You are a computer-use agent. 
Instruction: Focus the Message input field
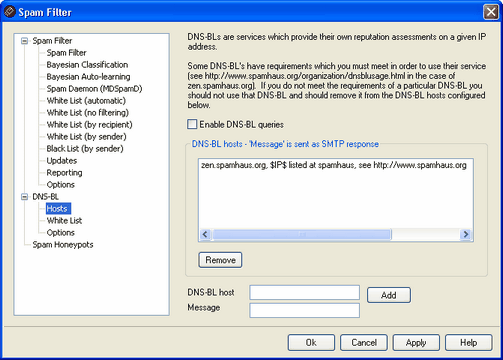pos(304,310)
